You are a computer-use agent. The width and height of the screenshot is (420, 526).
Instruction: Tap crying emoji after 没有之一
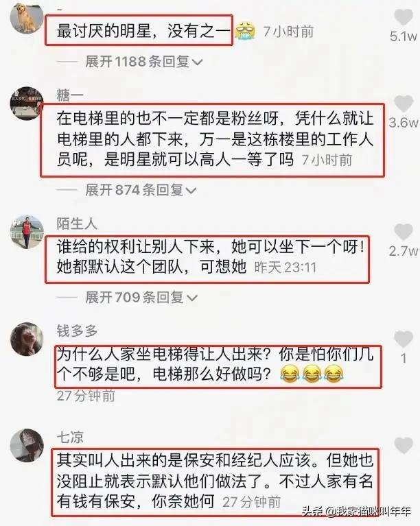[x=245, y=32]
